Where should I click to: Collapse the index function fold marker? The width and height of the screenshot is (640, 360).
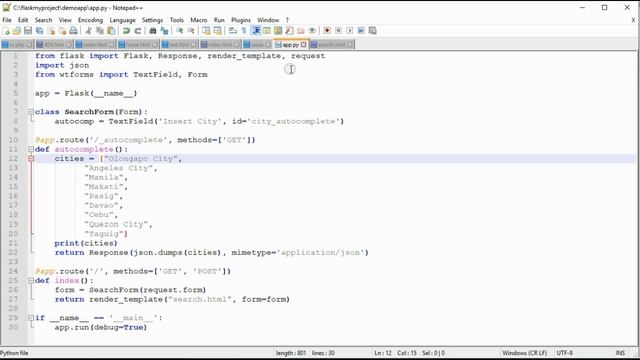pyautogui.click(x=31, y=281)
